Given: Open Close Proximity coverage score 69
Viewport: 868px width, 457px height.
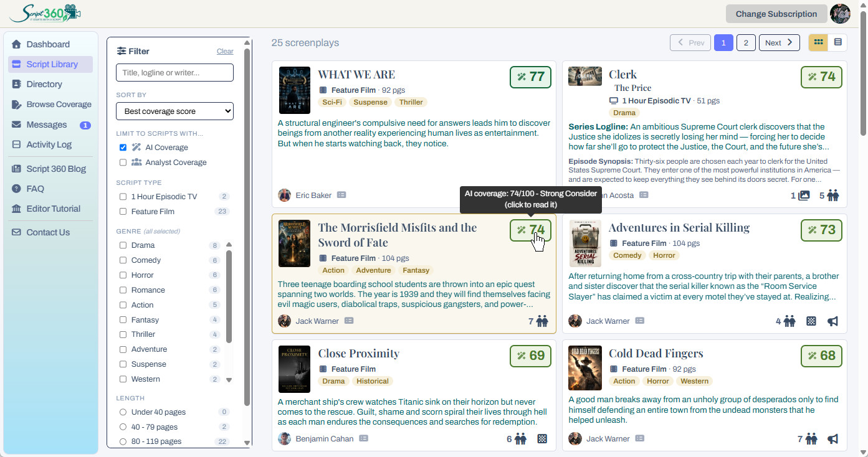Looking at the screenshot, I should click(x=530, y=356).
